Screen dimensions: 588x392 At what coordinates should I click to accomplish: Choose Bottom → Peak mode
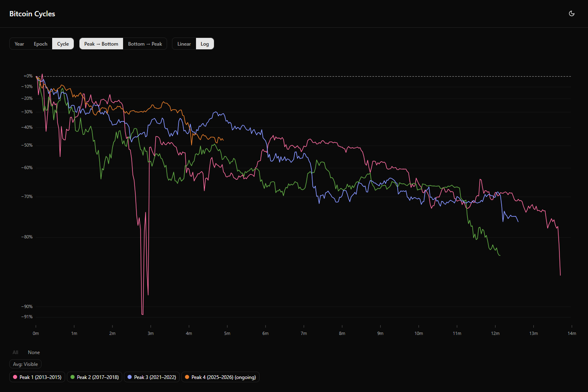[145, 44]
